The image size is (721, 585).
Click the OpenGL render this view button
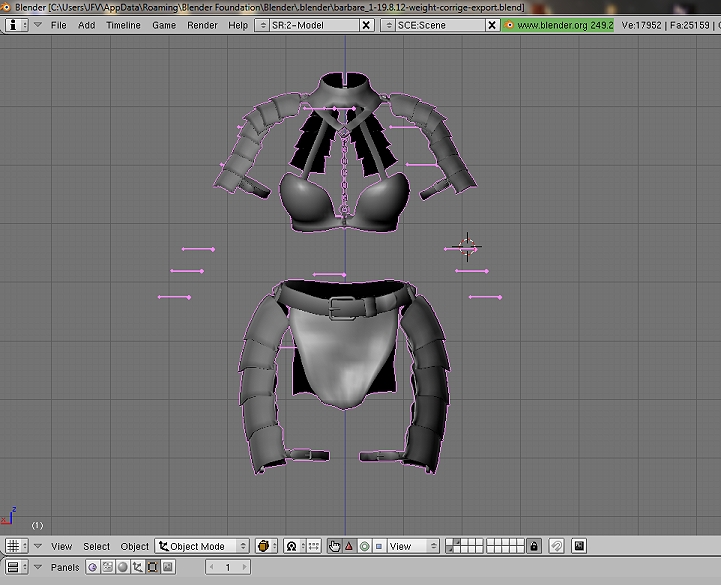[579, 546]
